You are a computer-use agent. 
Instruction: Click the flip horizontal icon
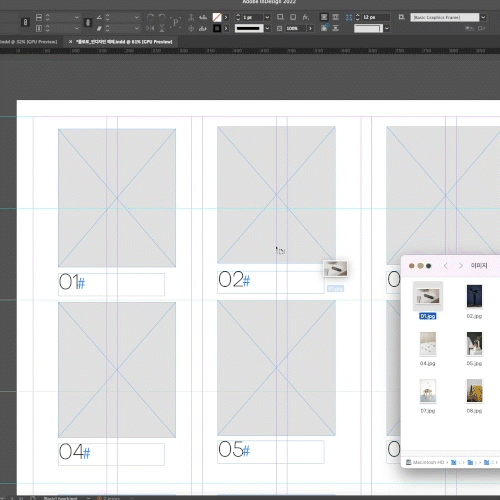tap(150, 28)
